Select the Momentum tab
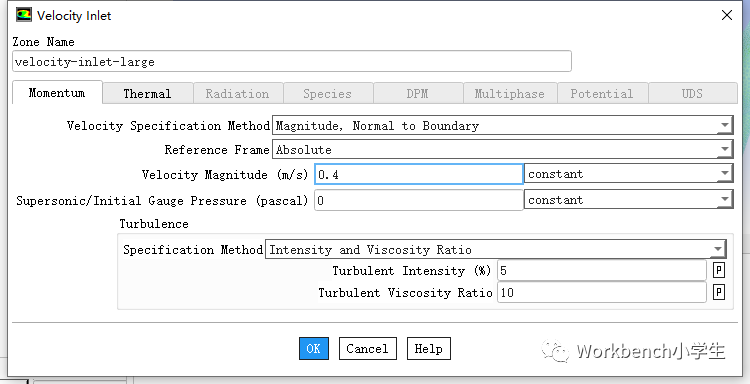The width and height of the screenshot is (750, 384). 57,93
